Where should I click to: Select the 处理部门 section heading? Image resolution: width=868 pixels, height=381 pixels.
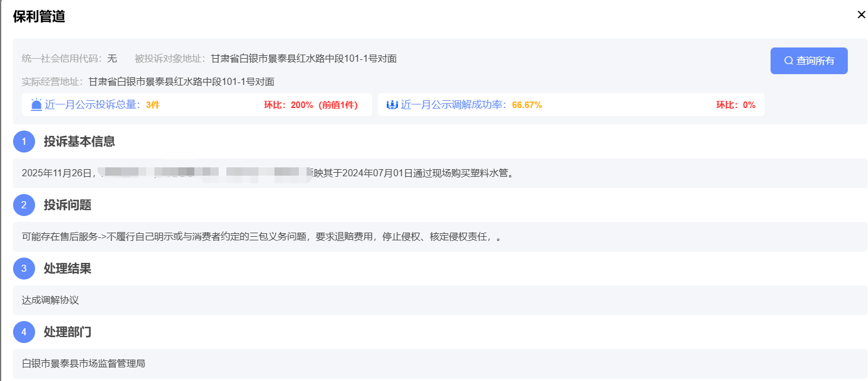pyautogui.click(x=67, y=332)
